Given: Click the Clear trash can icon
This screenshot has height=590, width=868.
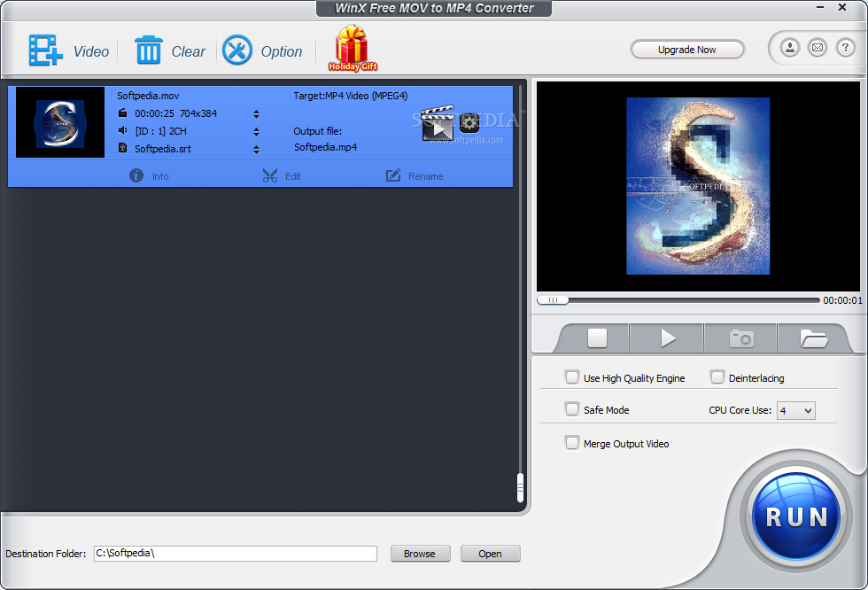Looking at the screenshot, I should click(149, 50).
